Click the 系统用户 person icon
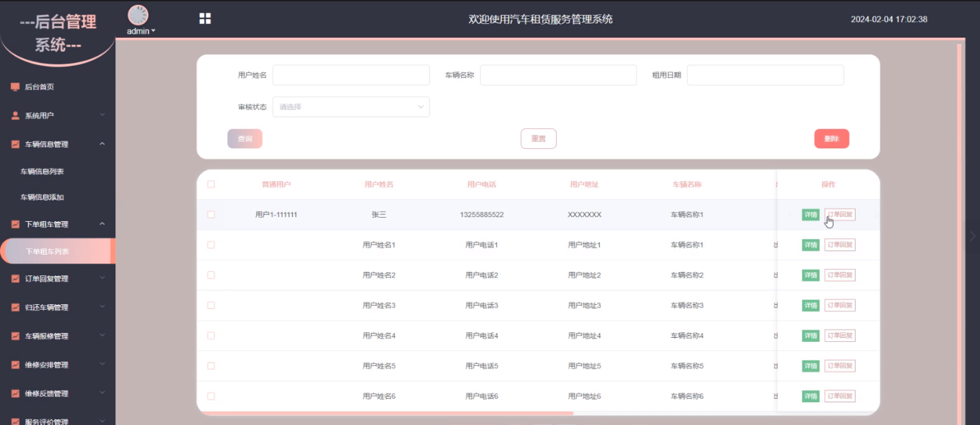980x425 pixels. pyautogui.click(x=15, y=115)
